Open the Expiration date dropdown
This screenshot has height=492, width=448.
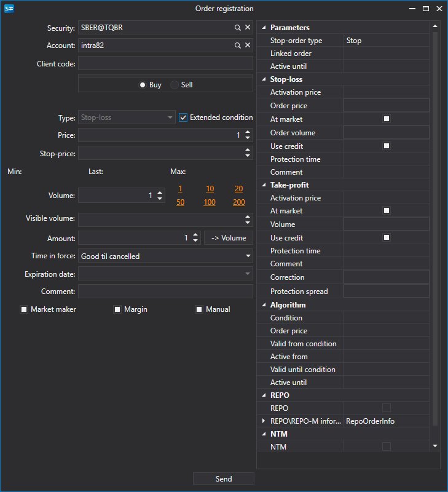click(165, 274)
